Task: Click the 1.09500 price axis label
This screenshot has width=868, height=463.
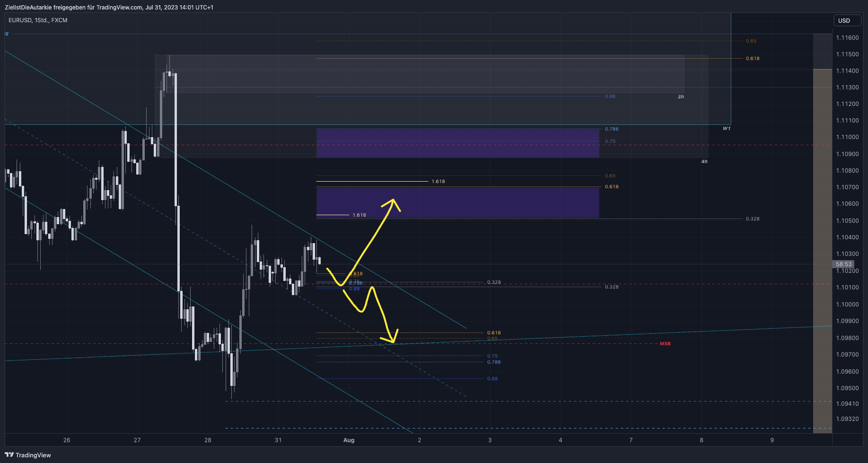Action: click(847, 388)
